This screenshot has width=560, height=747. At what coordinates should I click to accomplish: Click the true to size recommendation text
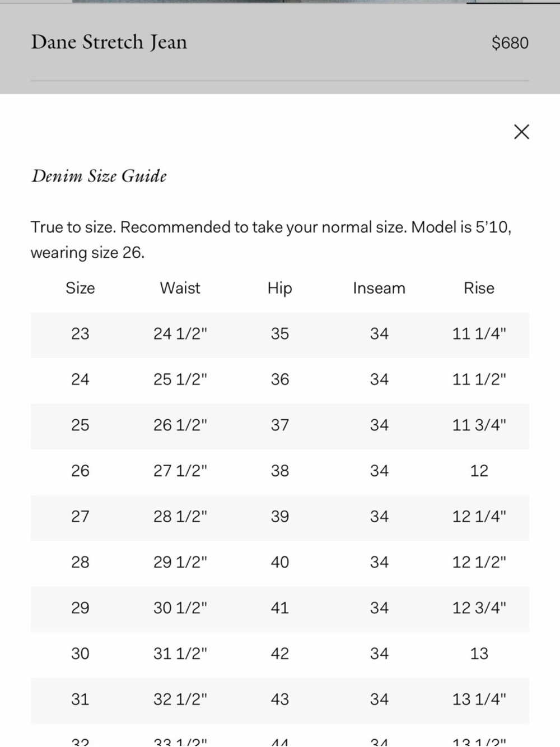271,240
